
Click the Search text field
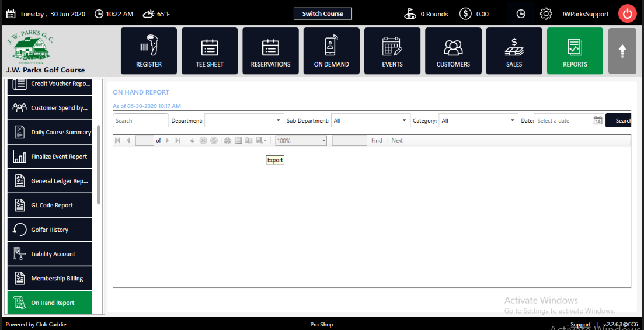click(x=141, y=121)
